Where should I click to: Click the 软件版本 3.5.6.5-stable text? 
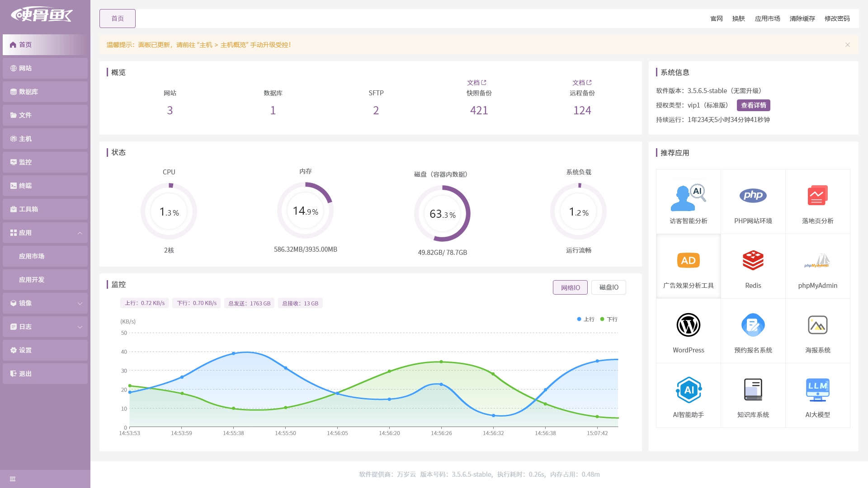(709, 91)
